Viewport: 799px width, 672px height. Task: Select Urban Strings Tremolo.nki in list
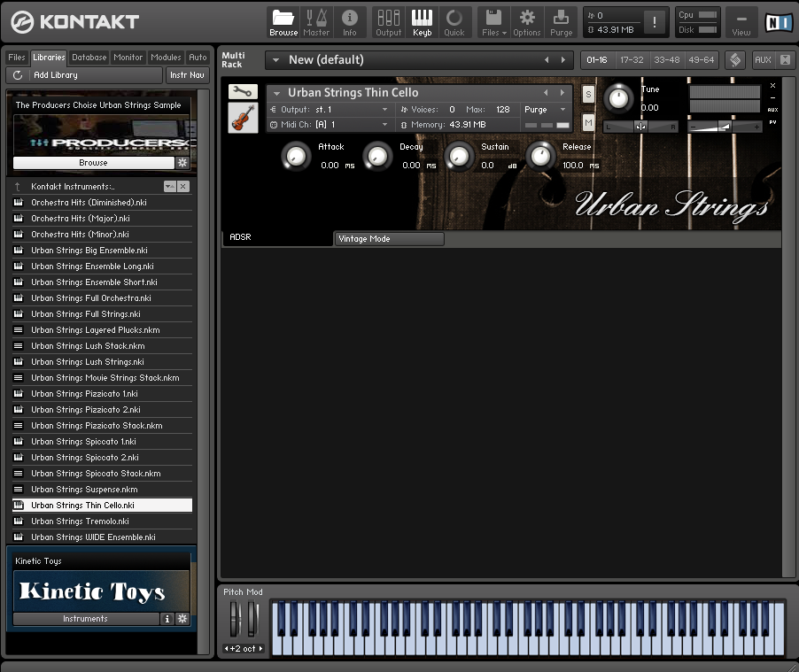[103, 521]
